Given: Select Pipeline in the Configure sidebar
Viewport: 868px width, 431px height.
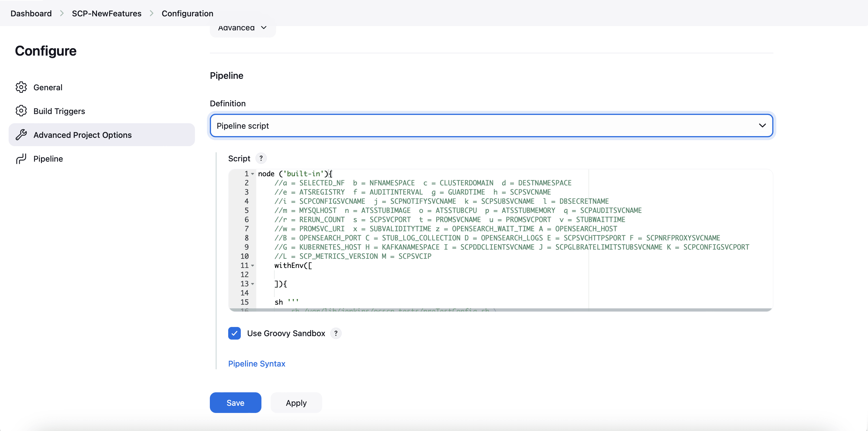Looking at the screenshot, I should [x=48, y=158].
